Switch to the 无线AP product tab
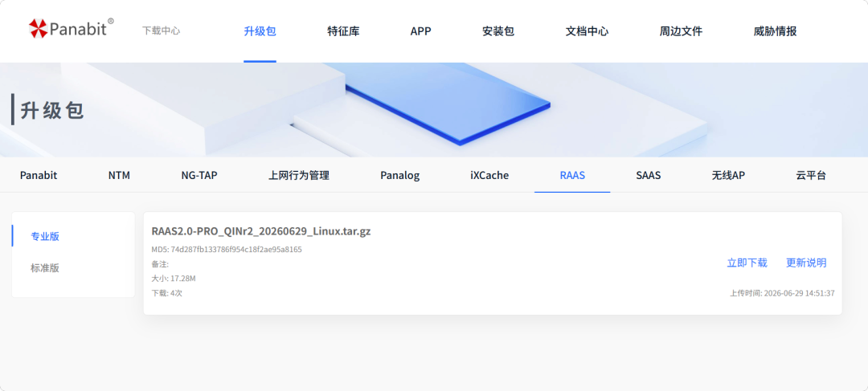The height and width of the screenshot is (391, 868). [x=728, y=175]
